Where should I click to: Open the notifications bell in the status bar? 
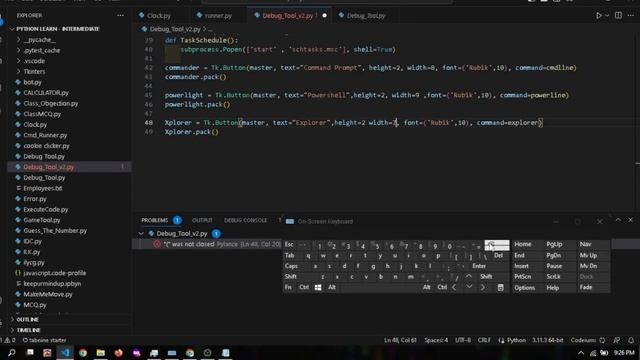[x=631, y=340]
